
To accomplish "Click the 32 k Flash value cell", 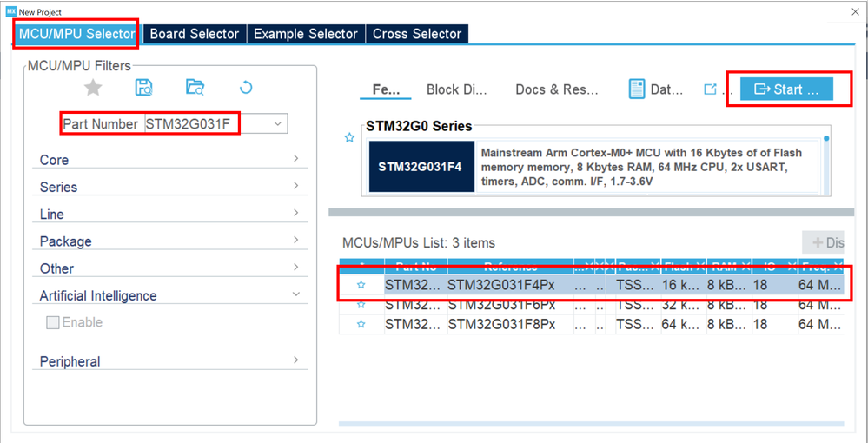I will point(684,305).
